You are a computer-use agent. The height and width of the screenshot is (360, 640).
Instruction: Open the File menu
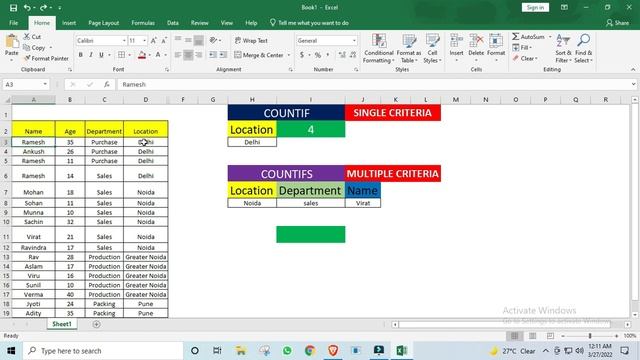pos(13,23)
